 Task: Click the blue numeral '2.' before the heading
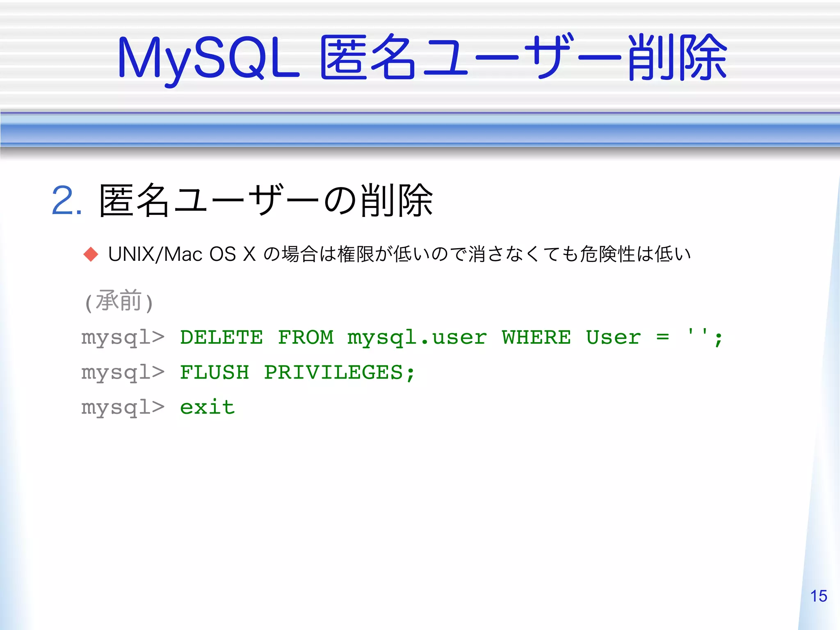[x=67, y=201]
